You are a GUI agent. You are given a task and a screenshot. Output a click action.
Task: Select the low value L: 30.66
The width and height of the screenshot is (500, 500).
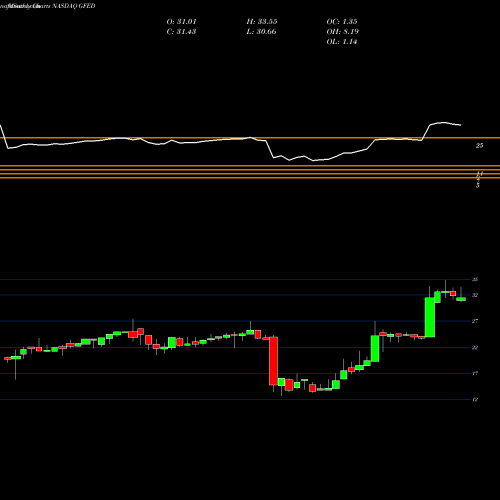click(261, 32)
